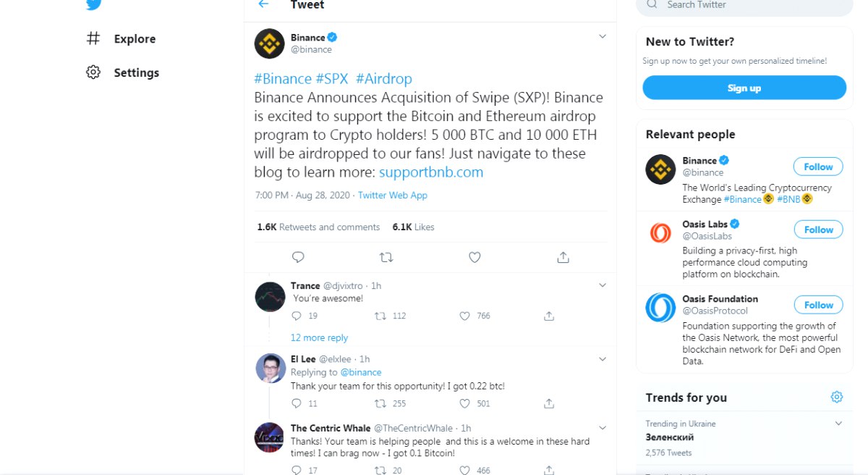Click the Sign up button
The image size is (868, 475).
point(744,88)
